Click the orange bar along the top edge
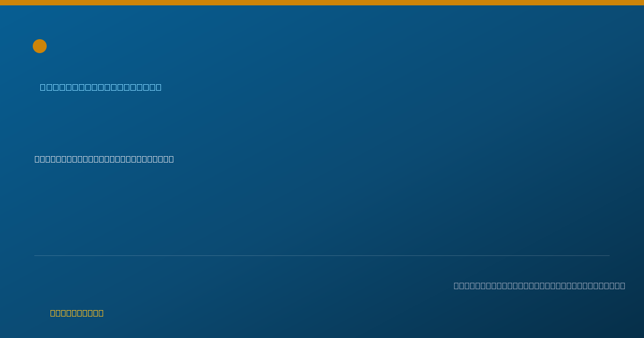The width and height of the screenshot is (644, 338). click(322, 3)
